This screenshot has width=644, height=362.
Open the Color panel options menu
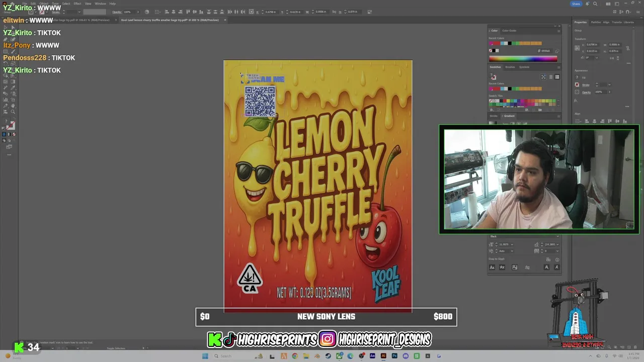point(558,31)
